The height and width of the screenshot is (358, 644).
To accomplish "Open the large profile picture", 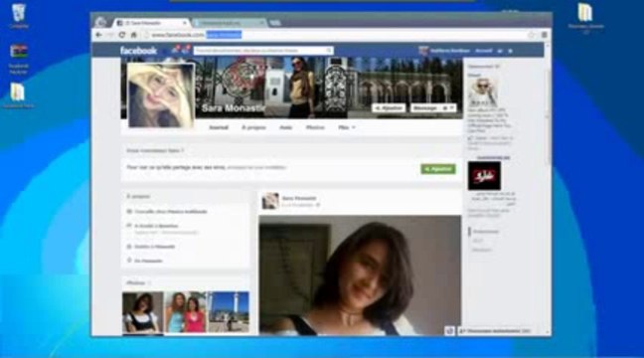I will pyautogui.click(x=161, y=94).
